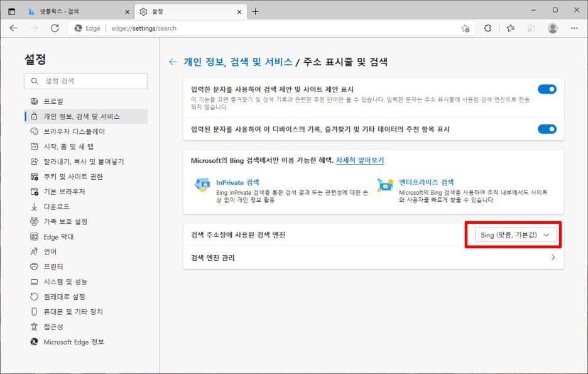
Task: Click the 엔터프라이즈 검색 illustration icon
Action: (385, 185)
